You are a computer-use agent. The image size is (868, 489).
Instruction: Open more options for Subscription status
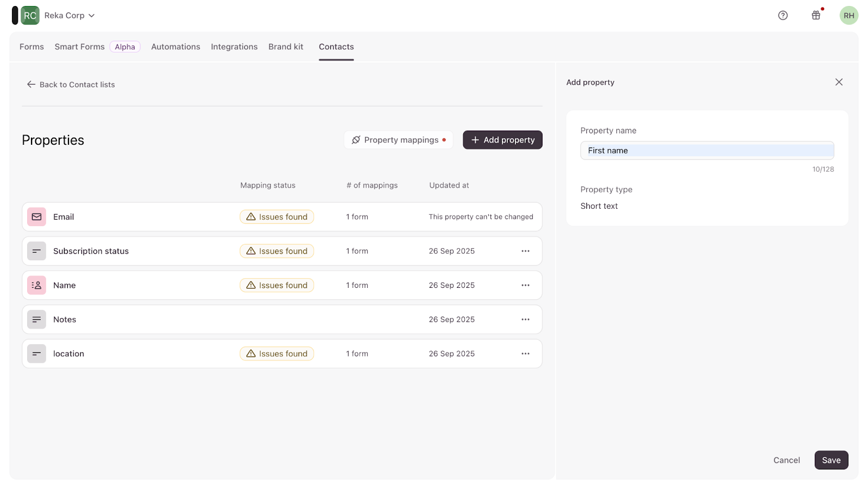[525, 251]
